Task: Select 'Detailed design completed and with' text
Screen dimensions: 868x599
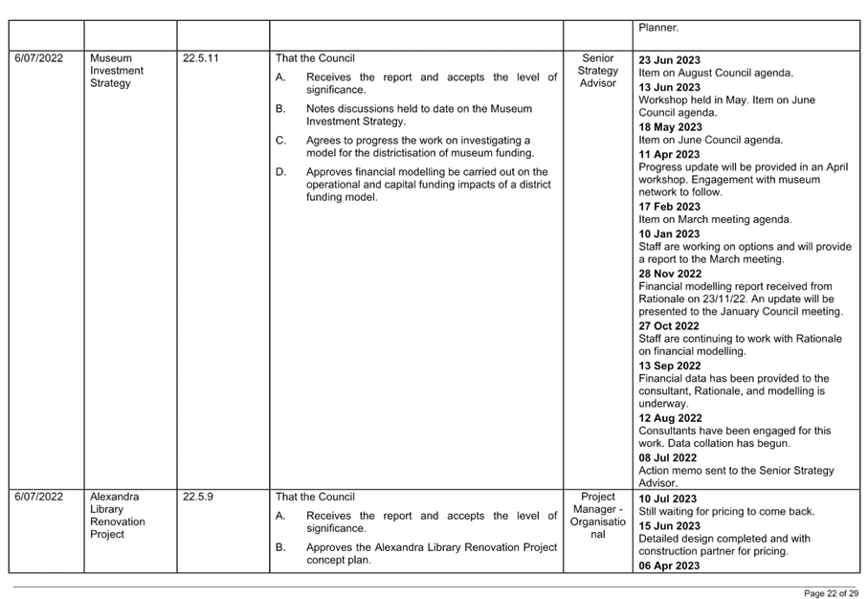Action: tap(724, 539)
